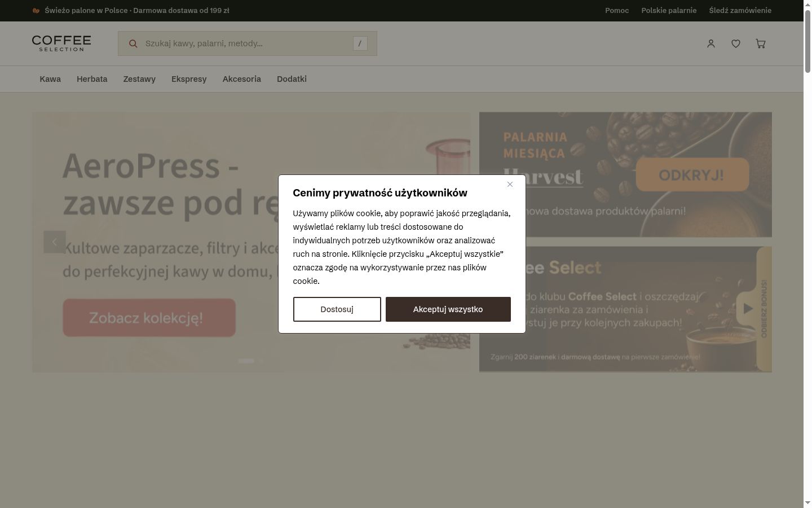Screen dimensions: 812x508
Task: Open the user account icon
Action: coord(711,43)
